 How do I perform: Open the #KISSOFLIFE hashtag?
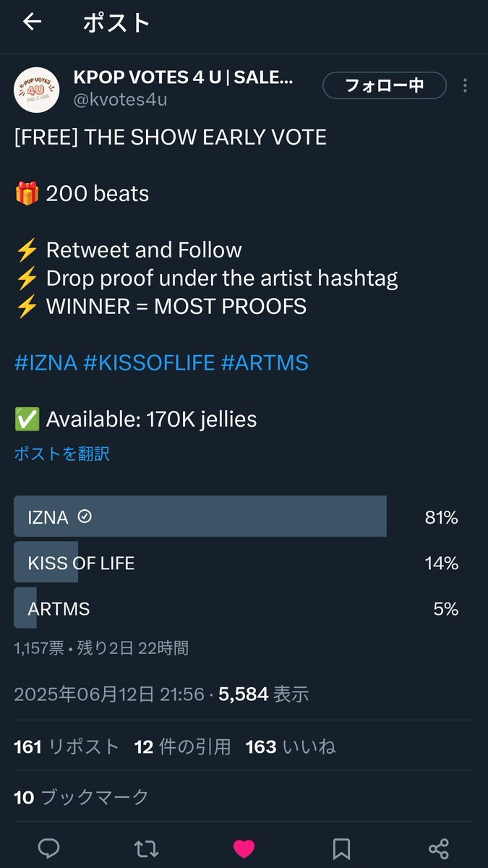click(149, 362)
